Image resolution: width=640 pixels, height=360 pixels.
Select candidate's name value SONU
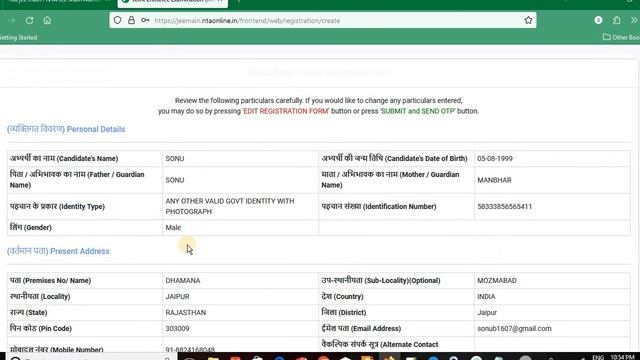tap(175, 158)
